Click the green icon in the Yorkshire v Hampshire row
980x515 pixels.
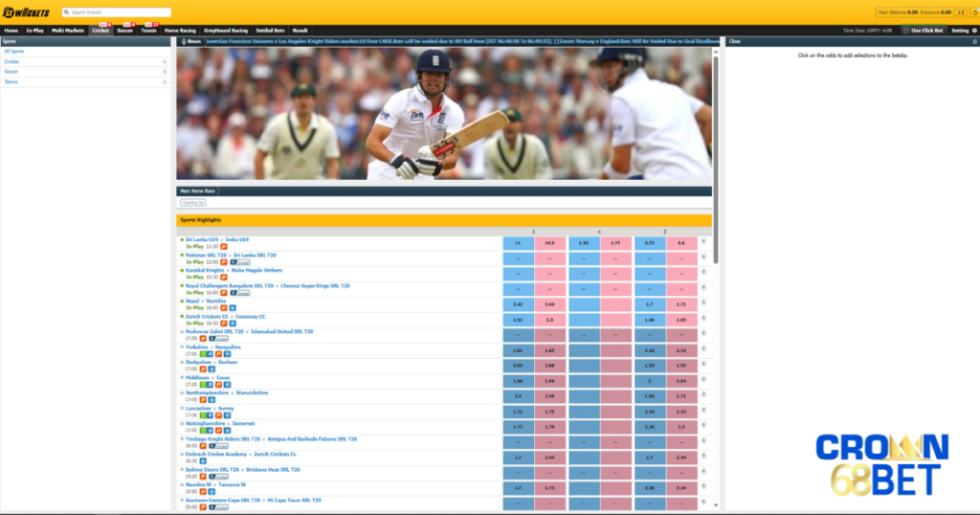[x=203, y=354]
